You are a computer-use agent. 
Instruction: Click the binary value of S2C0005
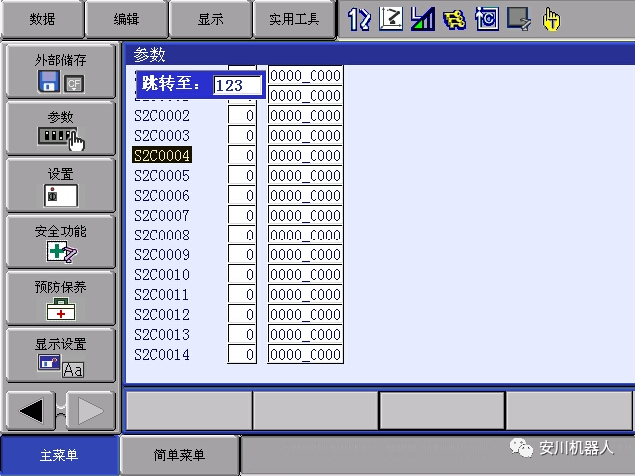[x=305, y=175]
